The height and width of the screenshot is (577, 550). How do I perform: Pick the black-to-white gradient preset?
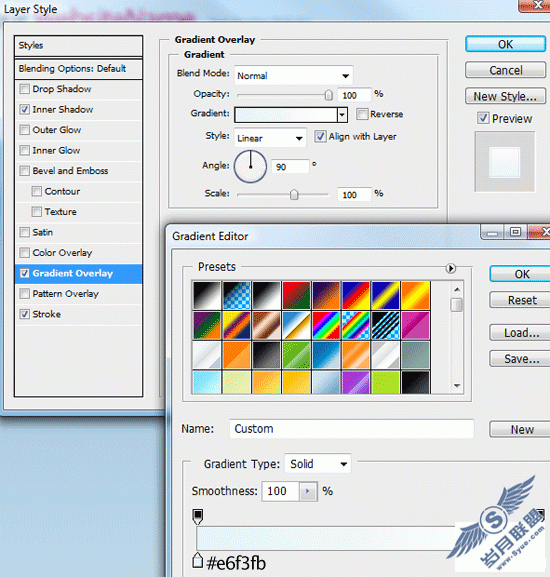coord(266,295)
